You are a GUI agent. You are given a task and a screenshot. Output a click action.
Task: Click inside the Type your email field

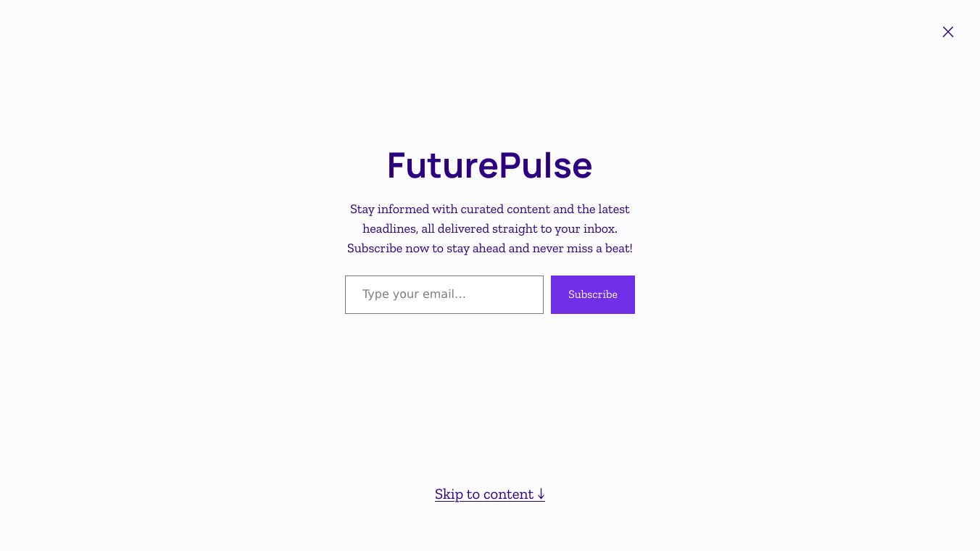(x=444, y=294)
